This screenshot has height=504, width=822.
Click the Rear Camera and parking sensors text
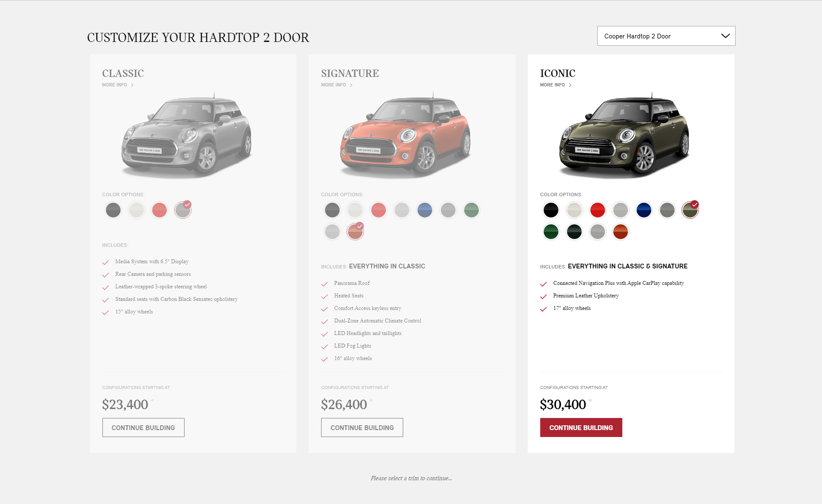(x=153, y=274)
